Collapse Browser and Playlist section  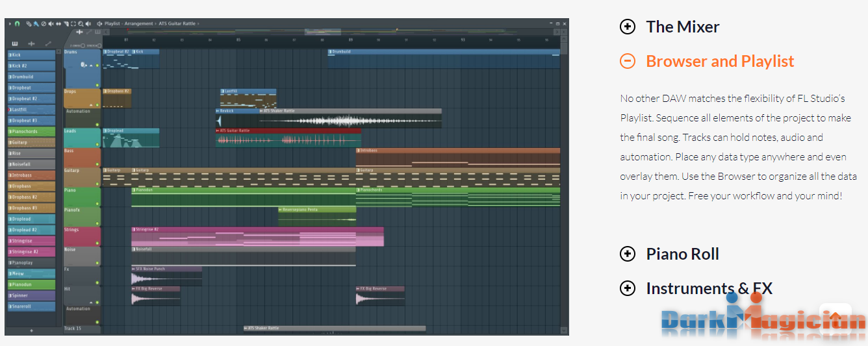click(x=707, y=61)
